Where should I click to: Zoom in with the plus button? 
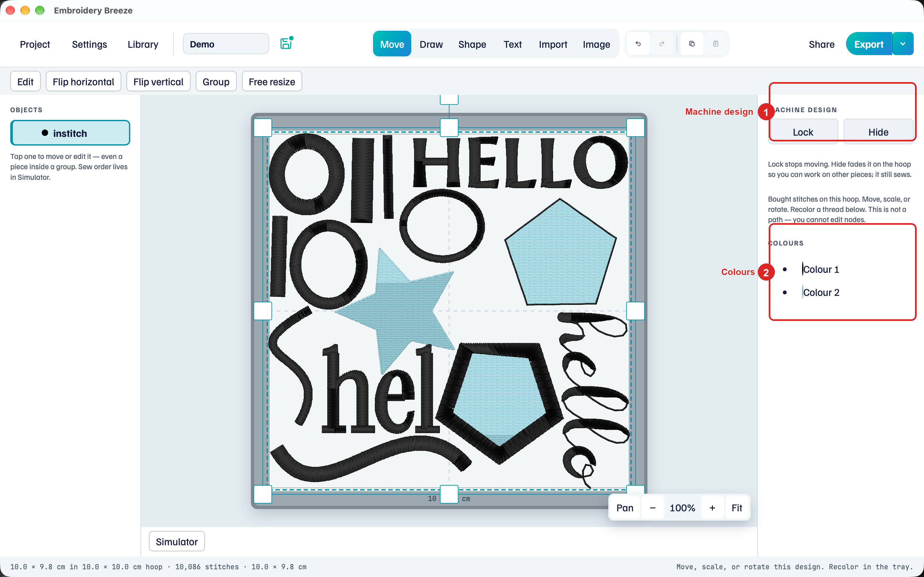pos(713,508)
